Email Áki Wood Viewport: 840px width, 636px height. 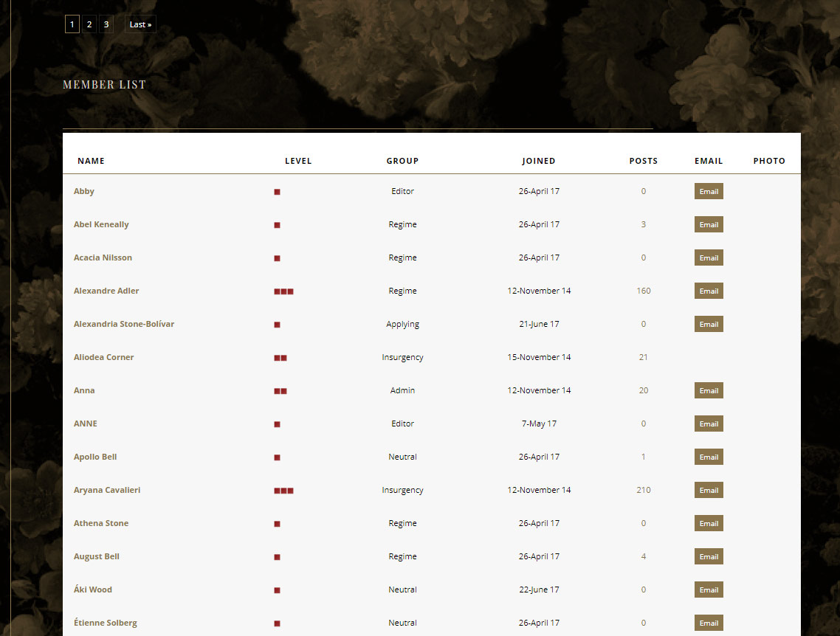coord(709,590)
